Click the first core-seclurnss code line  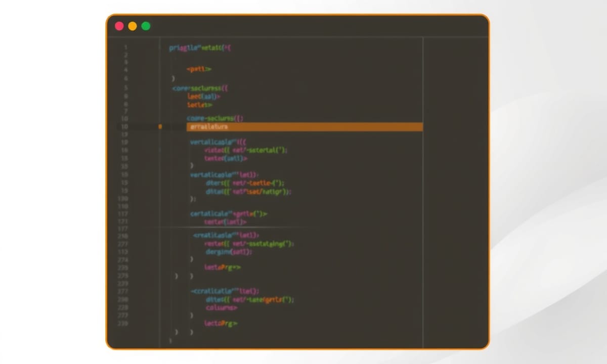pos(200,88)
